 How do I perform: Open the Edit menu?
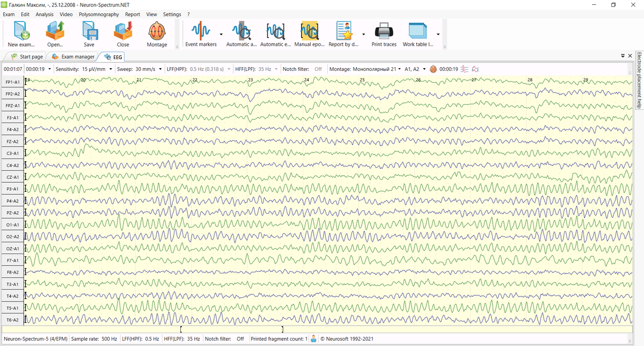[25, 15]
